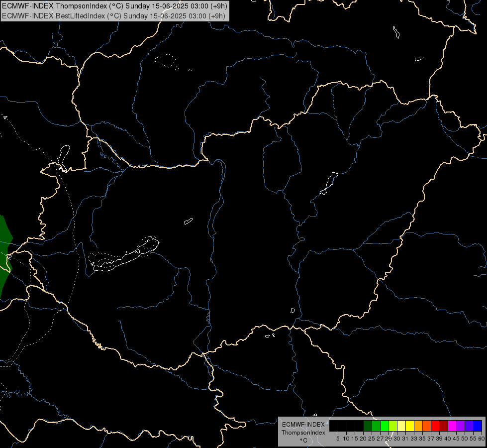Image resolution: width=487 pixels, height=448 pixels.
Task: Click the legend scale value 5
Action: 338,439
